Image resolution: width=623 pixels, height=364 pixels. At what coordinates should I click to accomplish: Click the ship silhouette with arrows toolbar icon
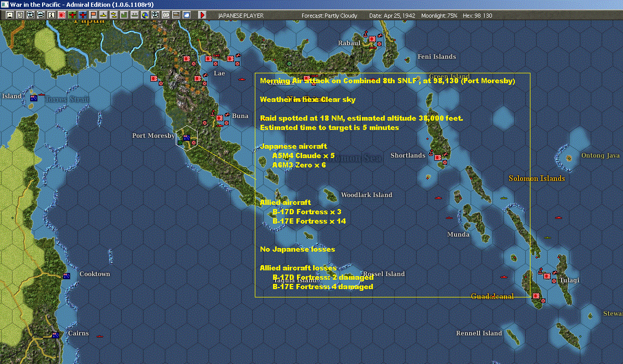(134, 15)
